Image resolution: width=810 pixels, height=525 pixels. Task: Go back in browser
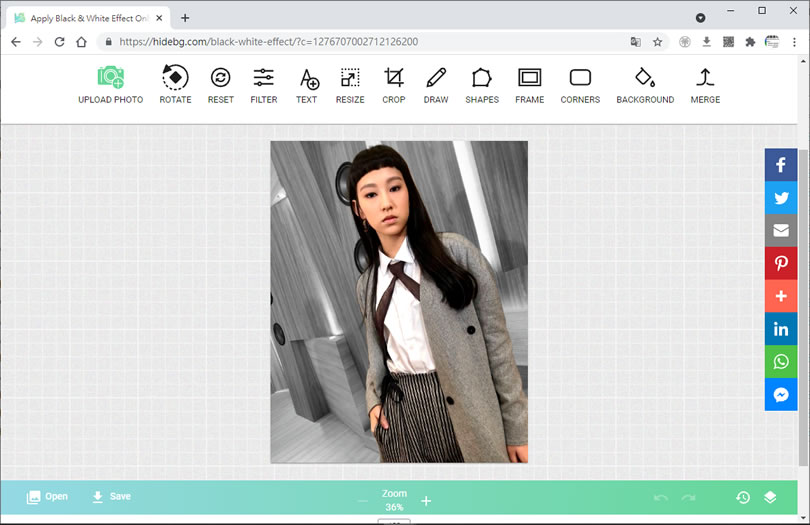pos(16,42)
